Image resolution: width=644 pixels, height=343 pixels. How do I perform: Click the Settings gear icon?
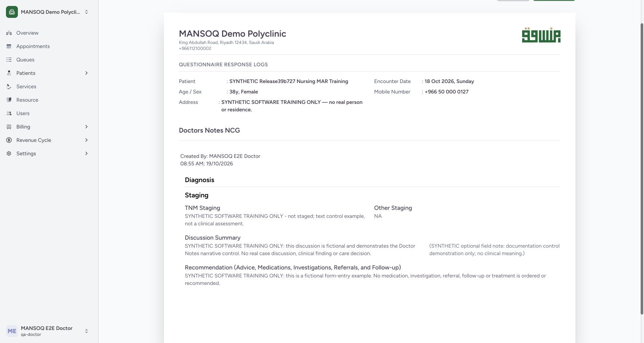click(x=9, y=154)
